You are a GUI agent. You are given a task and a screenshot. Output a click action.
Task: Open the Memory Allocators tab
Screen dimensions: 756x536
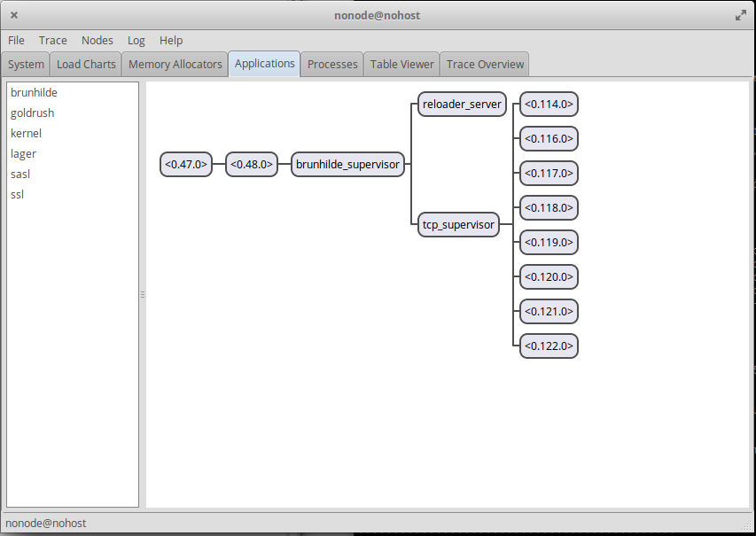tap(175, 64)
